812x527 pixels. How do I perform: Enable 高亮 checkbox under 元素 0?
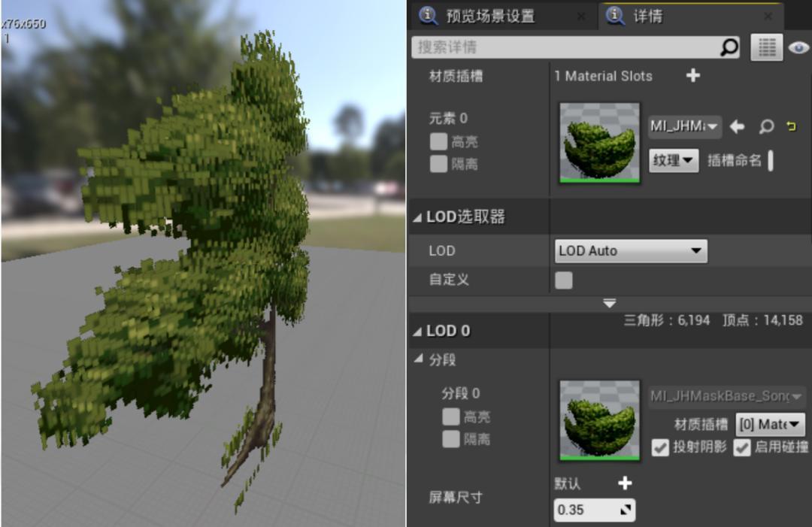[x=438, y=141]
